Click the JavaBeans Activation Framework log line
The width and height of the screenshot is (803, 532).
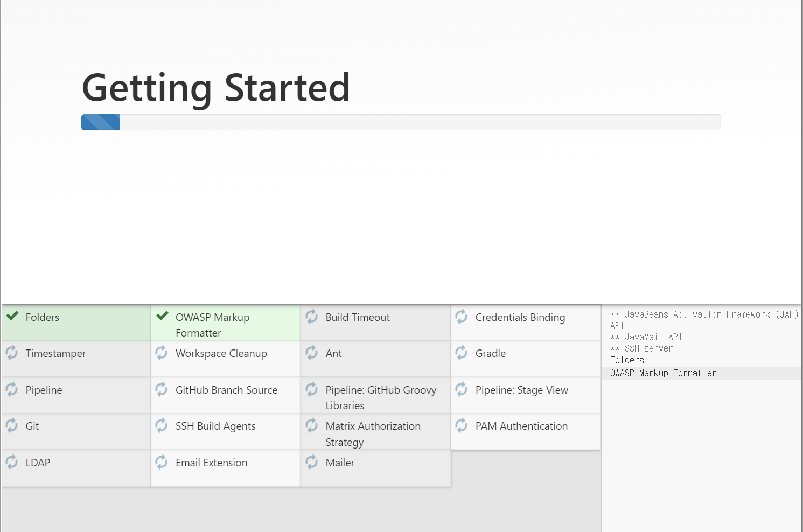[704, 320]
